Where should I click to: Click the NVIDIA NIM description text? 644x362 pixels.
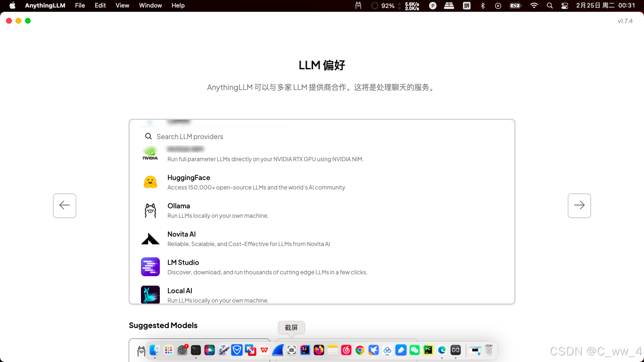pos(265,159)
